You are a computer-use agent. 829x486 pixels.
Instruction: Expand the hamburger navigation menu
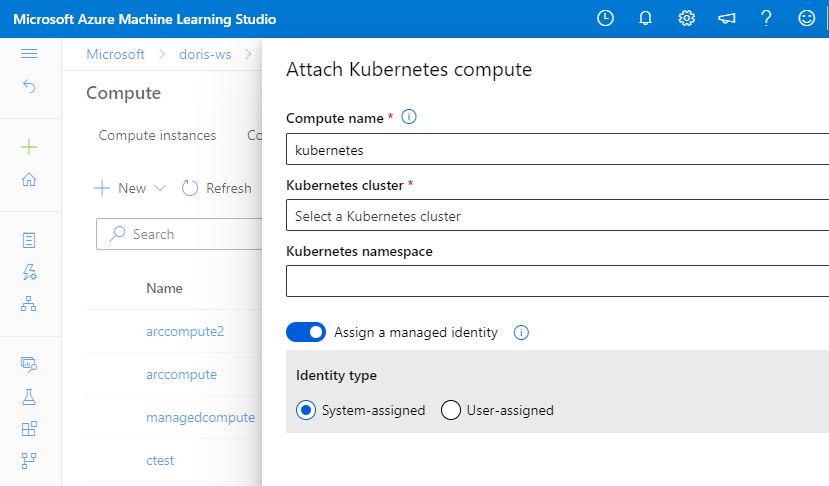(x=29, y=54)
